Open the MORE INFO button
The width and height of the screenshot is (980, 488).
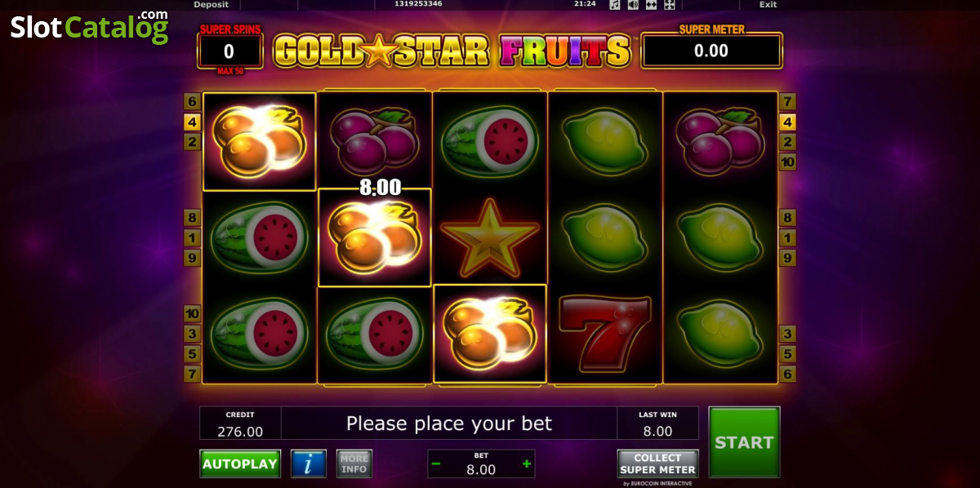[354, 464]
